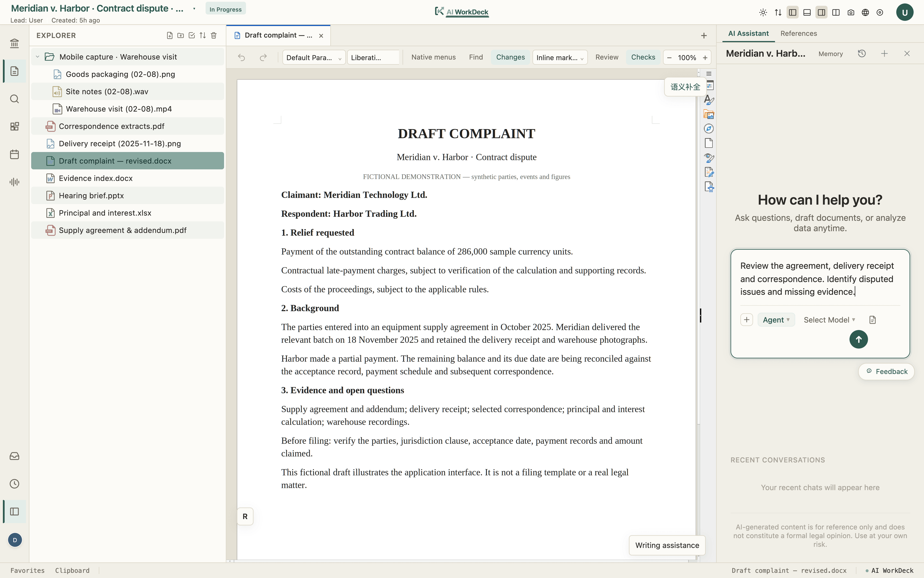Open the manage changes document-pencil icon
Image resolution: width=924 pixels, height=578 pixels.
(x=709, y=172)
